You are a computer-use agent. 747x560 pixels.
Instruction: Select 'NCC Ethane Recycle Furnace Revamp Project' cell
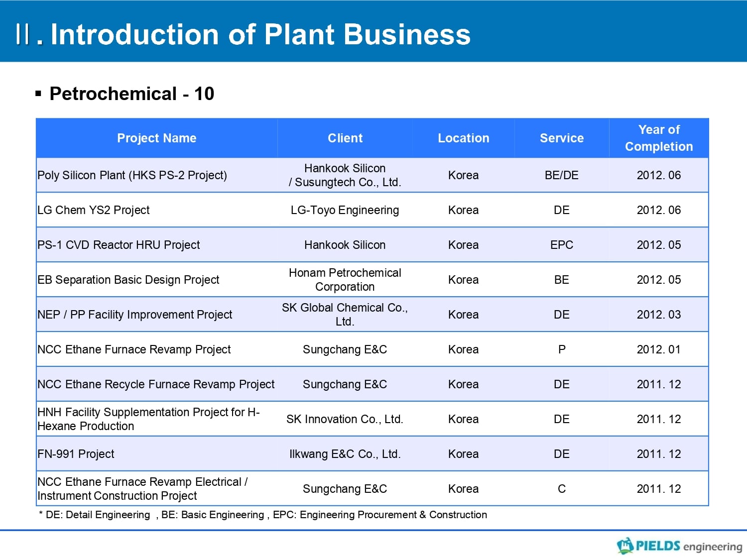coord(157,384)
